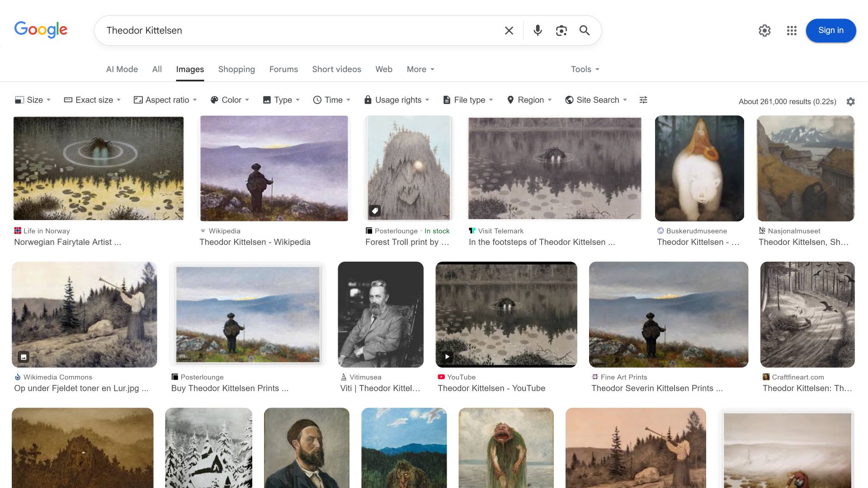Click the Sign in button
868x488 pixels.
[830, 30]
